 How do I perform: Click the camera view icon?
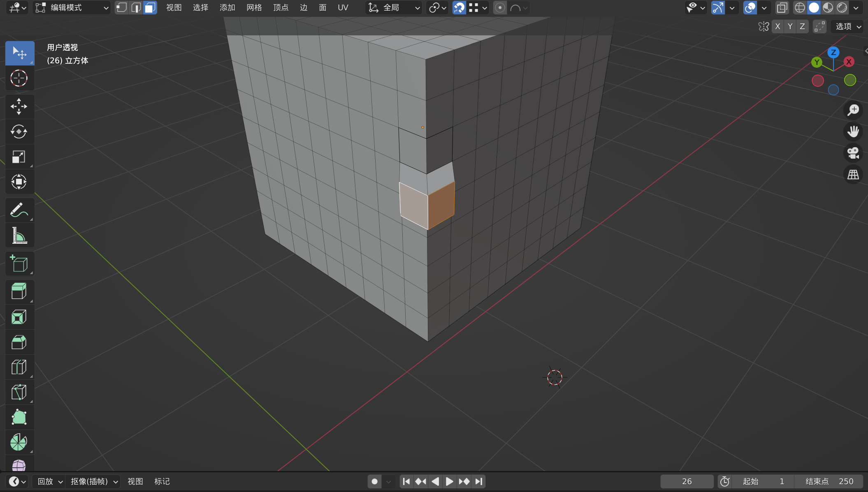click(x=853, y=153)
